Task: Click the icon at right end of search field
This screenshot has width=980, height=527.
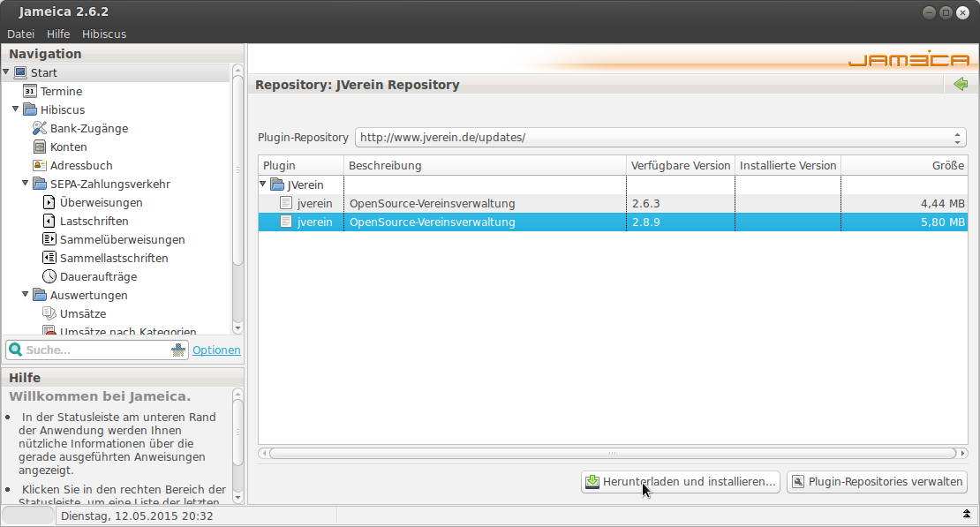Action: click(x=178, y=350)
